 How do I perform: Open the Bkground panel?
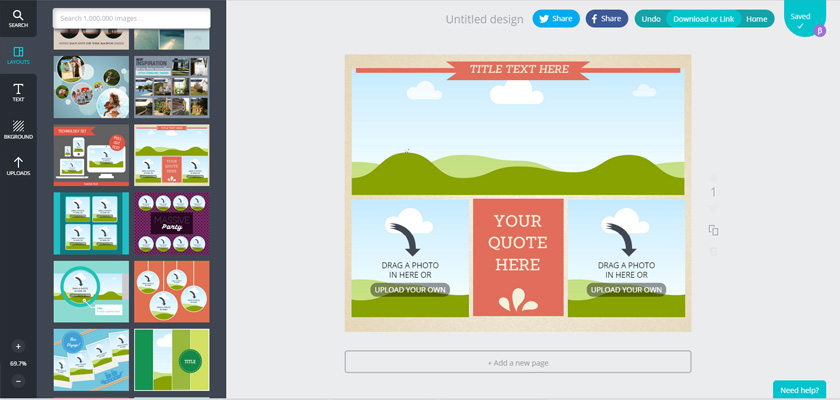click(x=18, y=129)
